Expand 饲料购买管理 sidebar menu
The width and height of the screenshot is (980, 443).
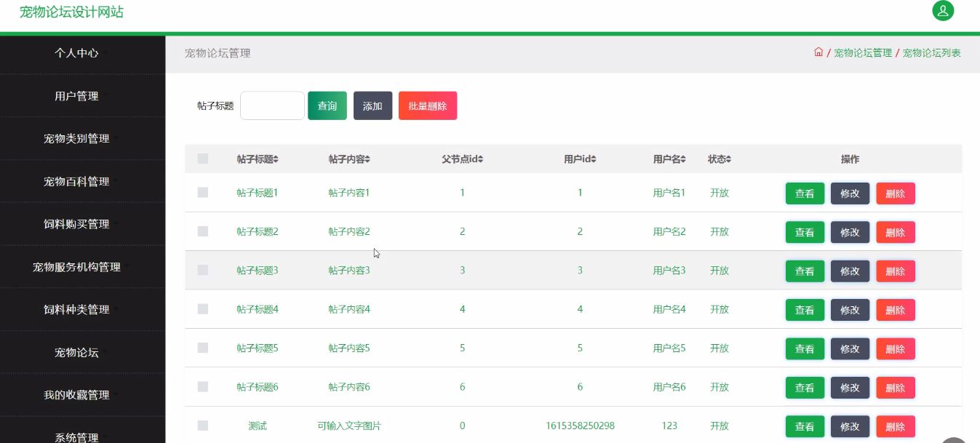point(82,224)
